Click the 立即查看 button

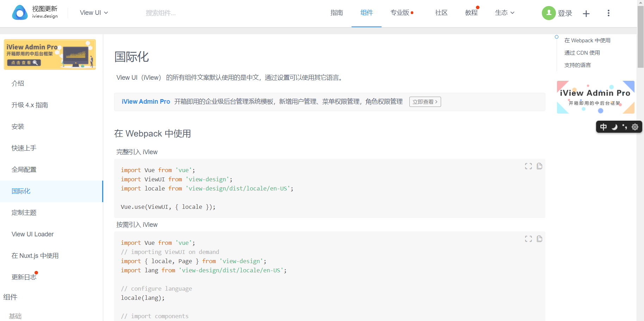tap(425, 102)
